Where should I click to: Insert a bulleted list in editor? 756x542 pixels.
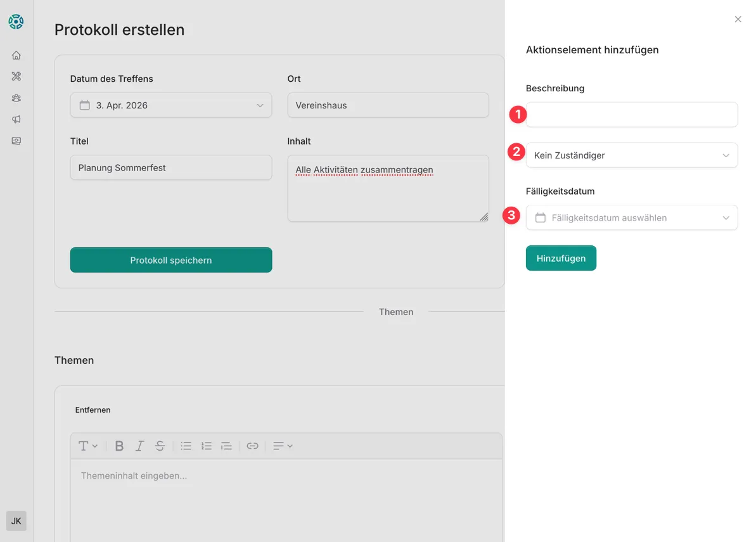186,446
